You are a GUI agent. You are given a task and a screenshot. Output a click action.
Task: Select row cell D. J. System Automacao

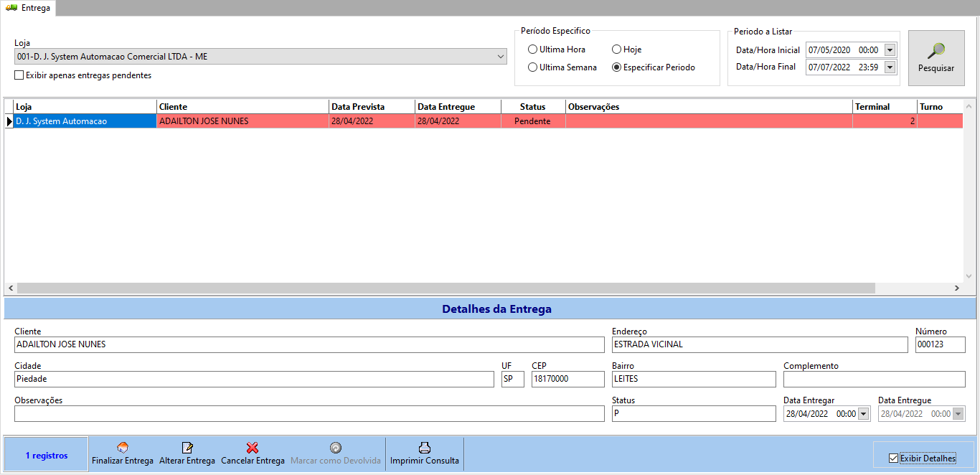coord(85,121)
